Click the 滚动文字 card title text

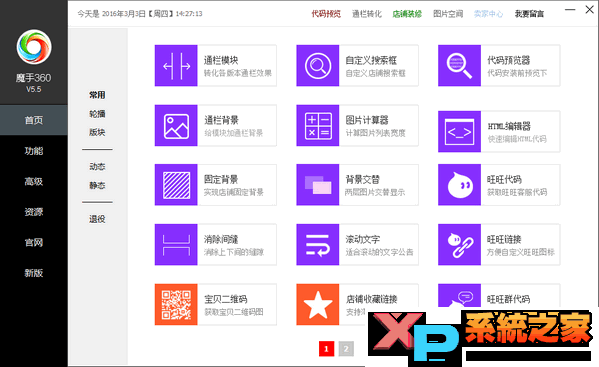tap(363, 239)
